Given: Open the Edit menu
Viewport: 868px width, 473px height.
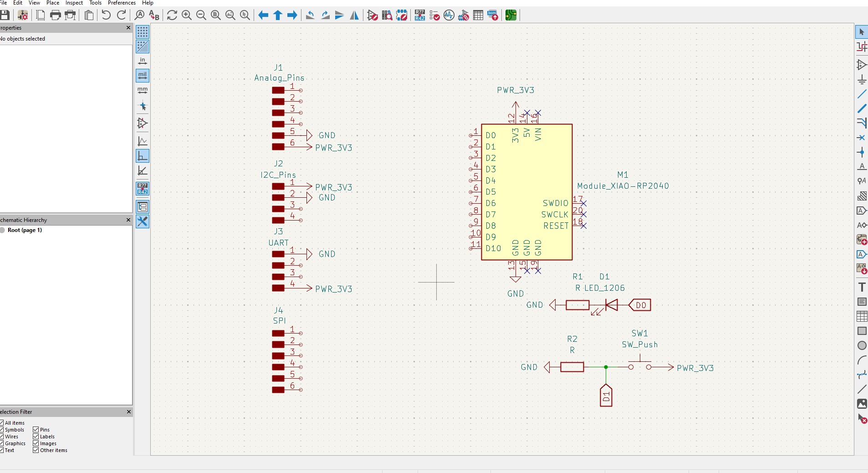Looking at the screenshot, I should click(18, 3).
